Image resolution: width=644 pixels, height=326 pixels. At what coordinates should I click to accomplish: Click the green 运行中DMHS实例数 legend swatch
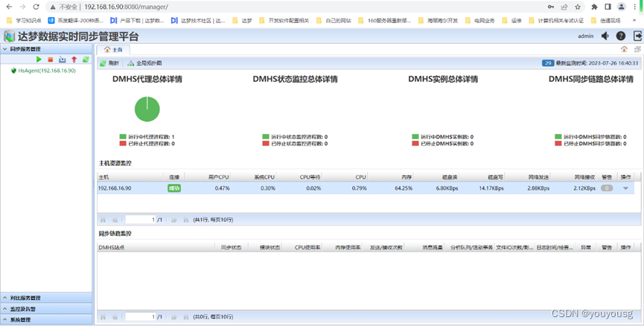pyautogui.click(x=415, y=137)
